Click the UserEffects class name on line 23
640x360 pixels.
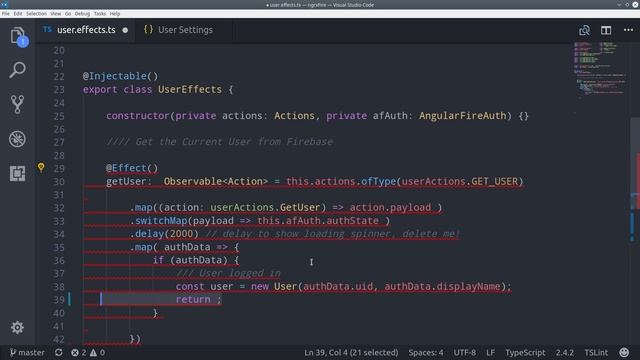190,89
